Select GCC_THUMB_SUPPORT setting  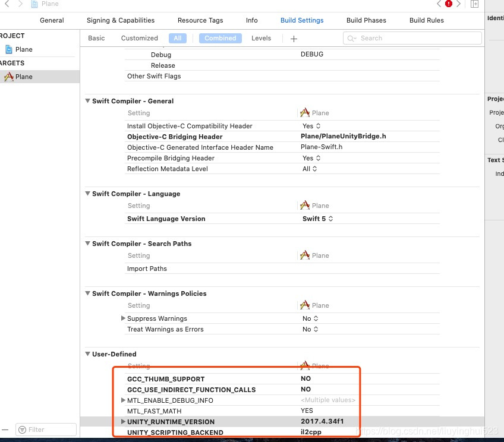[166, 379]
